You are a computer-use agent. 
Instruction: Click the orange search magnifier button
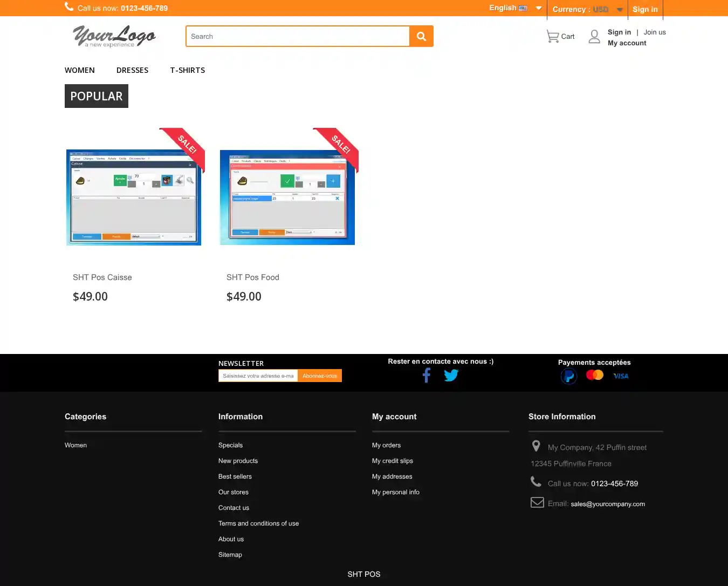pyautogui.click(x=421, y=36)
